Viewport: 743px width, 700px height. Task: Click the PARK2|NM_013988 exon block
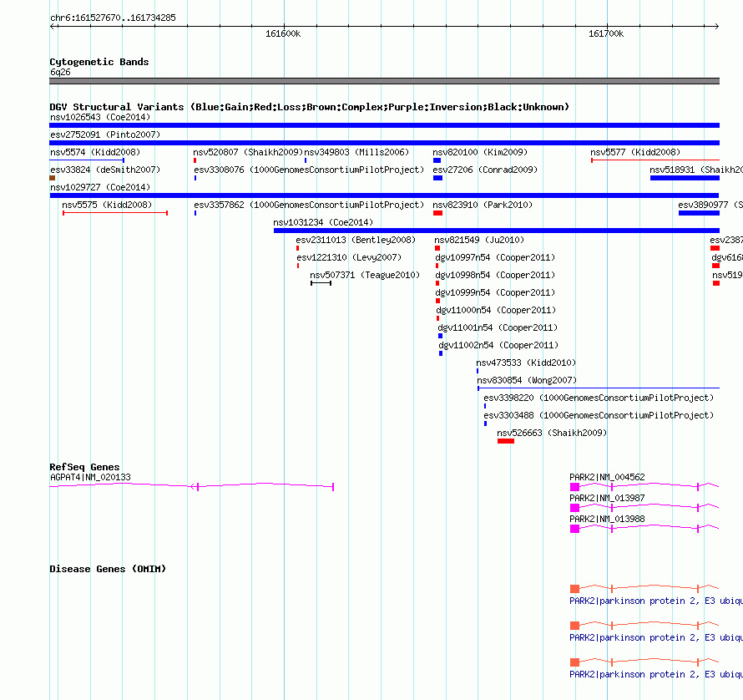tap(574, 528)
